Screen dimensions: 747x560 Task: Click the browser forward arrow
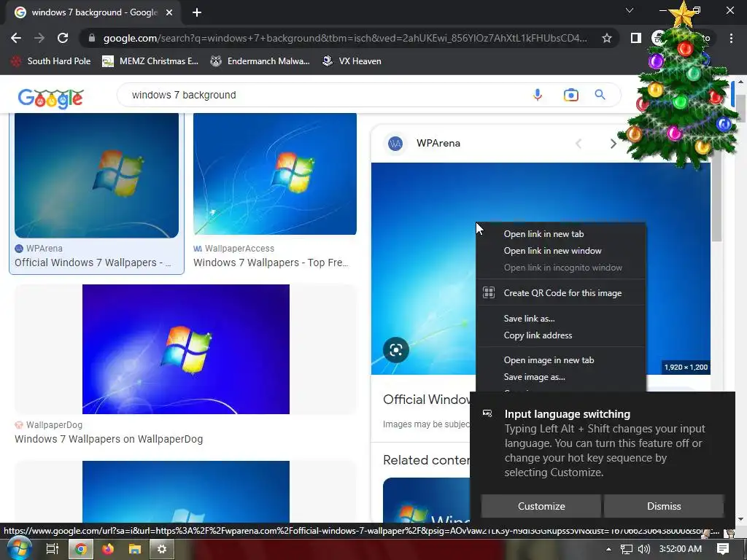(x=39, y=38)
